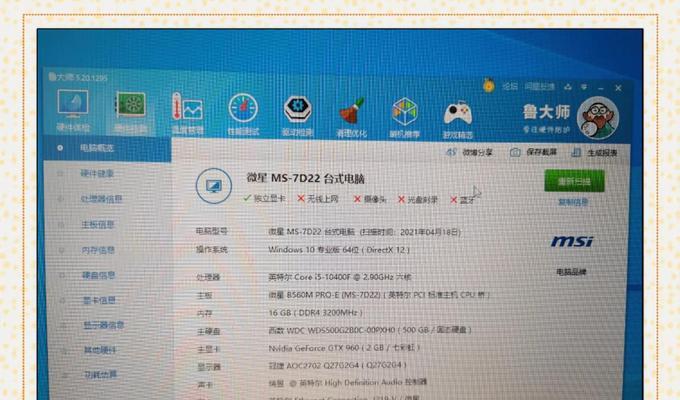Click the round desktop computer icon
This screenshot has width=680, height=400.
point(213,186)
